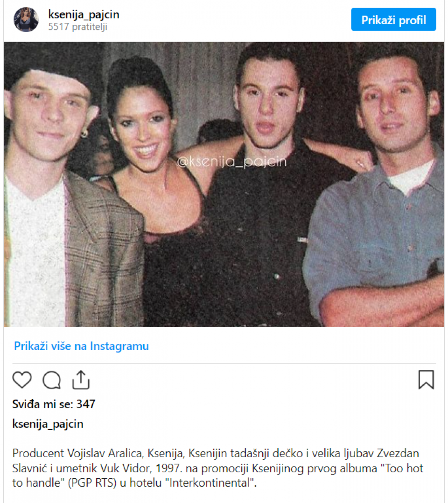448x503 pixels.
Task: Open comments via the speech bubble icon
Action: pyautogui.click(x=52, y=380)
